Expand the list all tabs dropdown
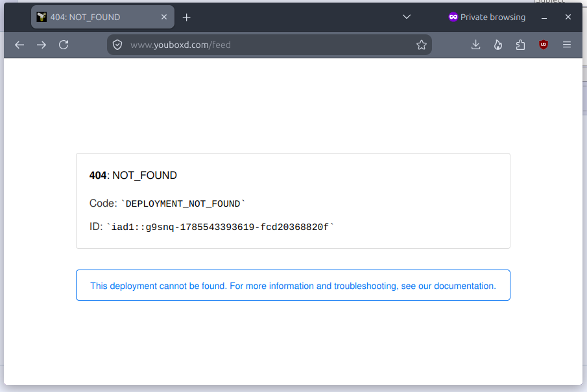The image size is (587, 392). 407,17
